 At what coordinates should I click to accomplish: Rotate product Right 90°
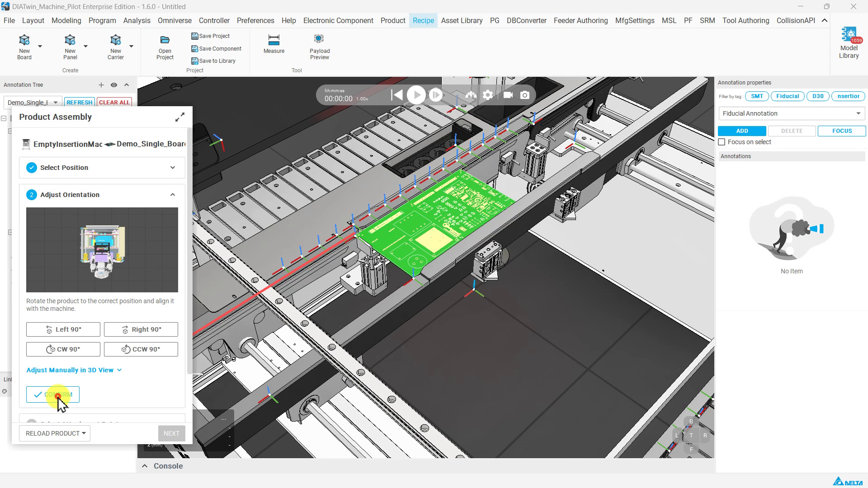141,329
